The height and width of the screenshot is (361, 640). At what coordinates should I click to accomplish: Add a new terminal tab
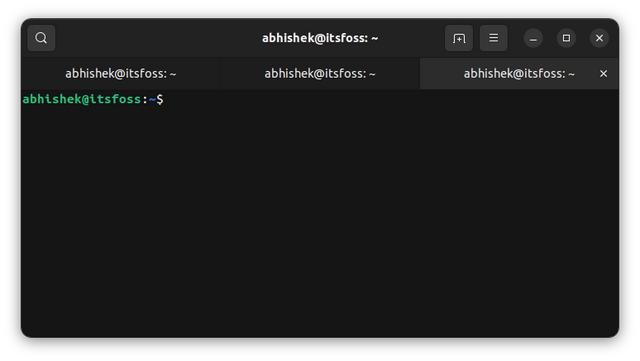click(459, 38)
